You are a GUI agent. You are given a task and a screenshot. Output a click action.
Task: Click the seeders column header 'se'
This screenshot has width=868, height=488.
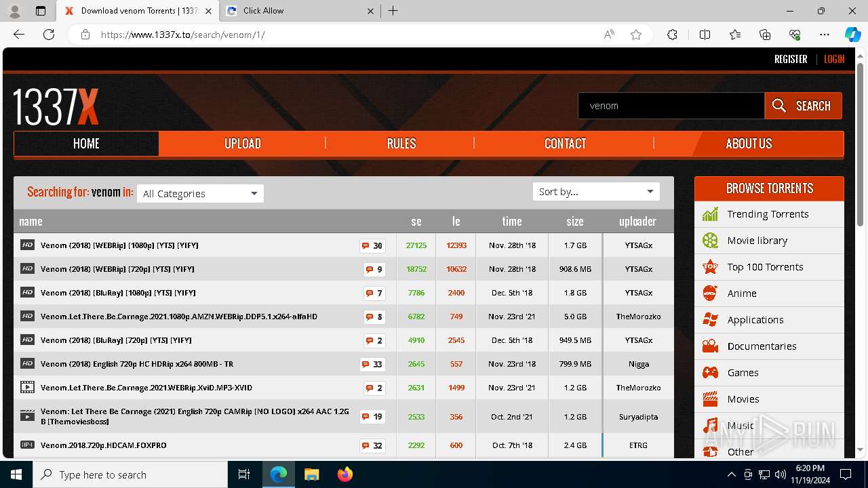point(416,221)
